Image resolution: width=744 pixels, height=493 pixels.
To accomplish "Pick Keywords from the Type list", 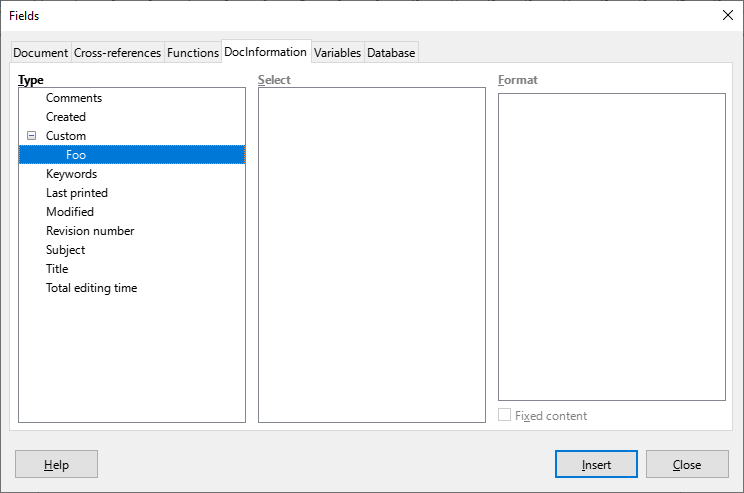I will click(x=72, y=174).
